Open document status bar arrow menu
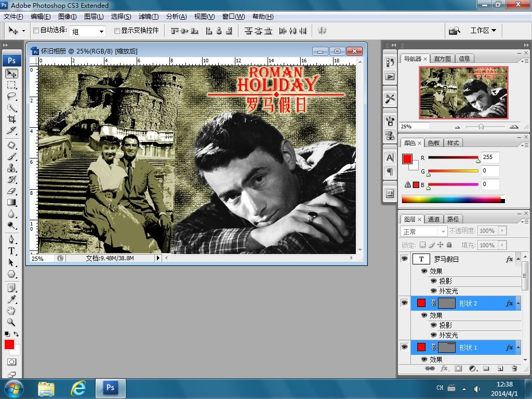 coord(158,258)
